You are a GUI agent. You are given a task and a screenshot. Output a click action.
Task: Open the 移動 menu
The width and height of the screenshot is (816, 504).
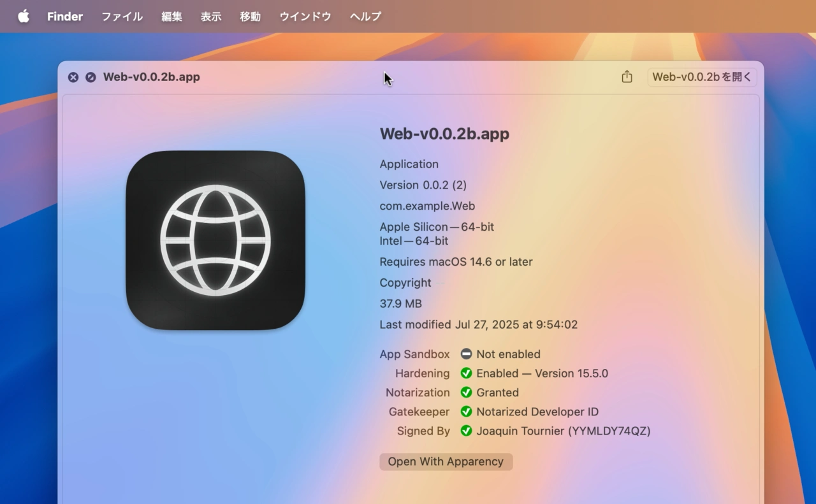pyautogui.click(x=250, y=17)
